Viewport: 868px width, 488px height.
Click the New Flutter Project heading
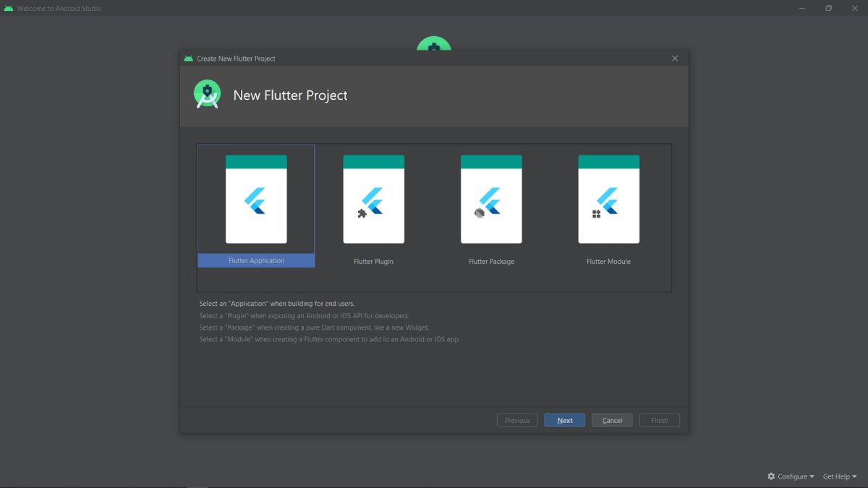coord(290,95)
